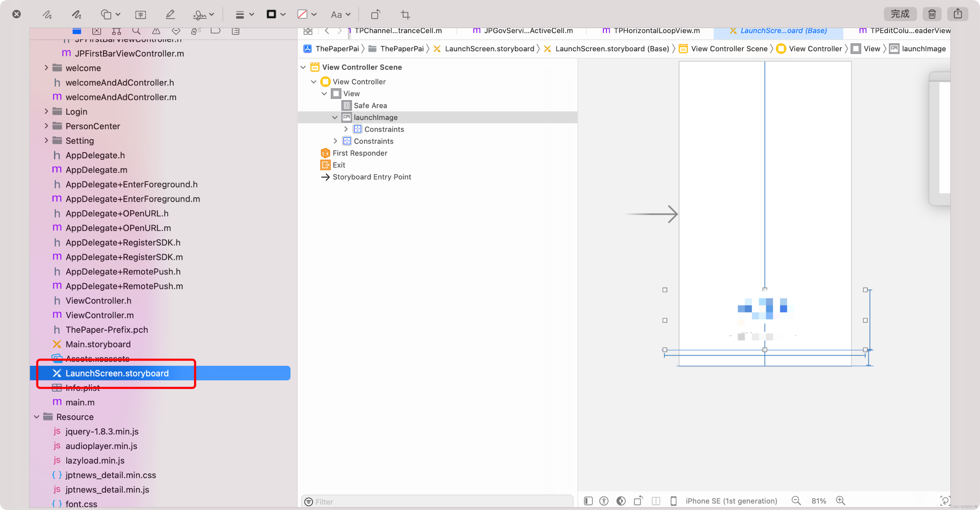Select the Crop tool

(405, 14)
